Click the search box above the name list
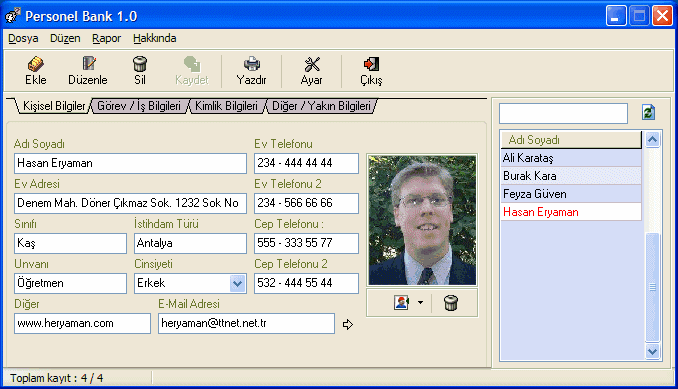Screen dimensions: 678x389 coord(563,113)
